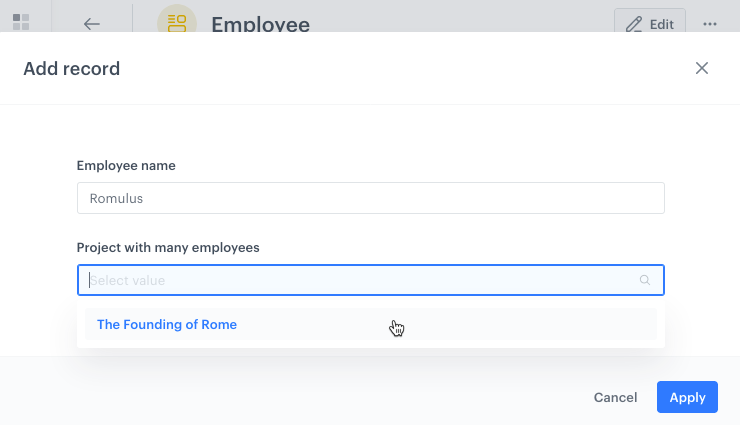Click the Add record heading

(x=72, y=69)
